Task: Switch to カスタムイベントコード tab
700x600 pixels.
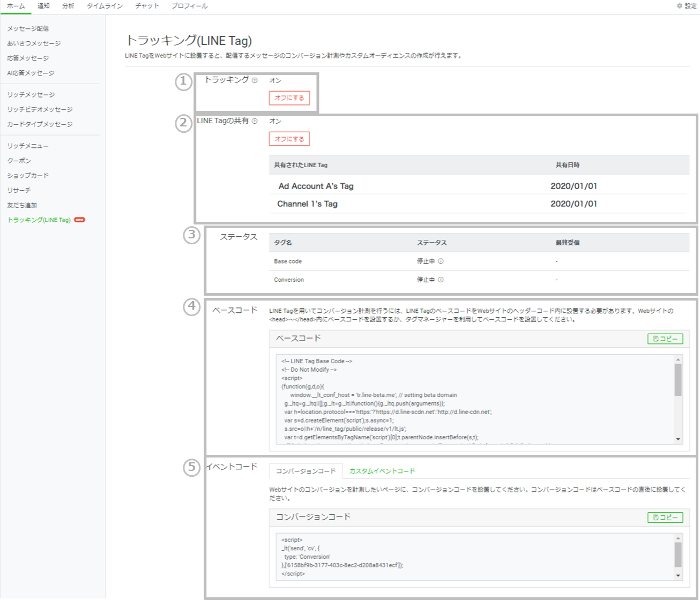Action: (x=382, y=471)
